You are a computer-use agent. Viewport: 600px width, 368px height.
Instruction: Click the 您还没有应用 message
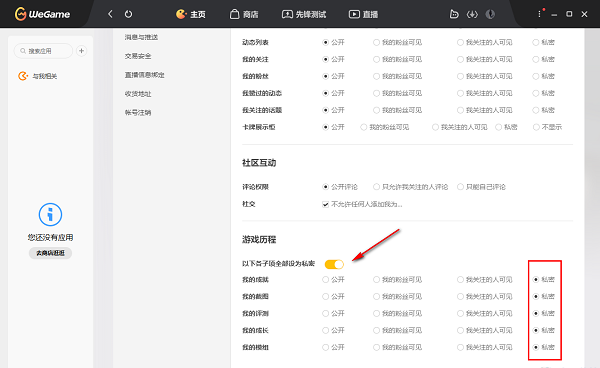(x=50, y=238)
